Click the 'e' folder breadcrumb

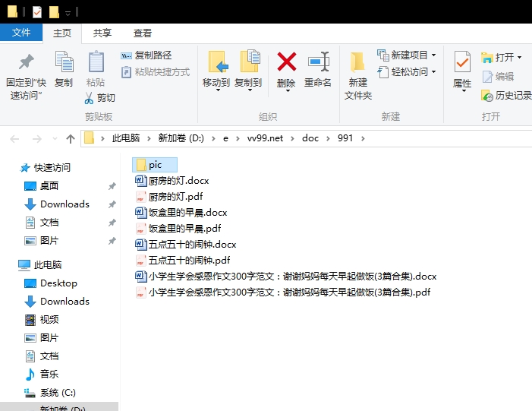coord(225,138)
